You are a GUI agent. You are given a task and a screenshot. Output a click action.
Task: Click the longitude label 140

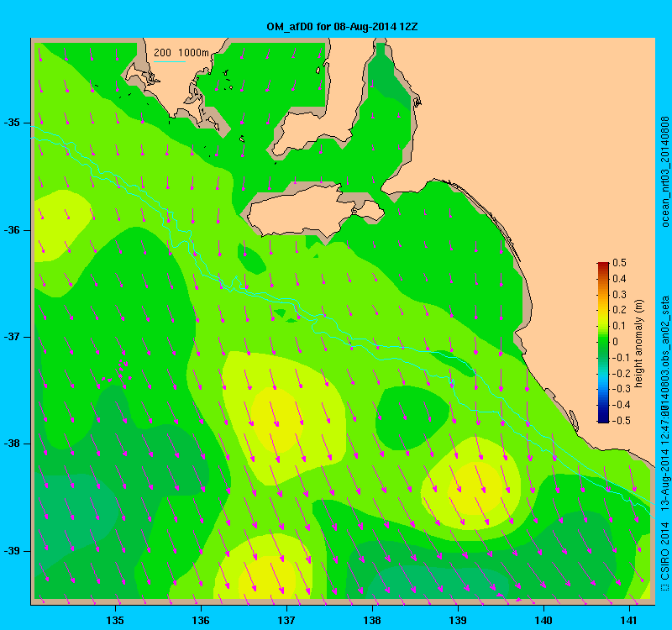coord(543,620)
